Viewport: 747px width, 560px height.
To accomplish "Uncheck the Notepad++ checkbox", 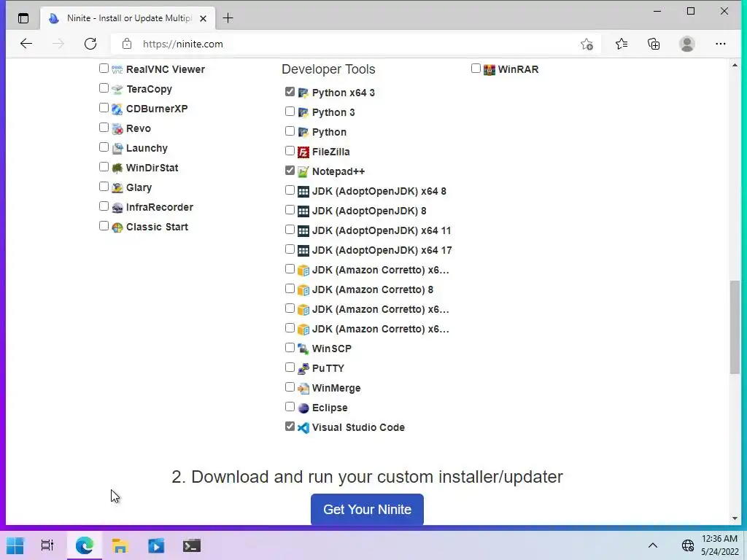I will [x=290, y=170].
